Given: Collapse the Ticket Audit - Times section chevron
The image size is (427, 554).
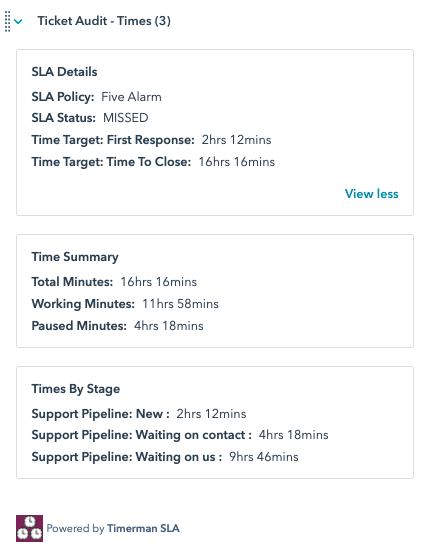Looking at the screenshot, I should (18, 22).
